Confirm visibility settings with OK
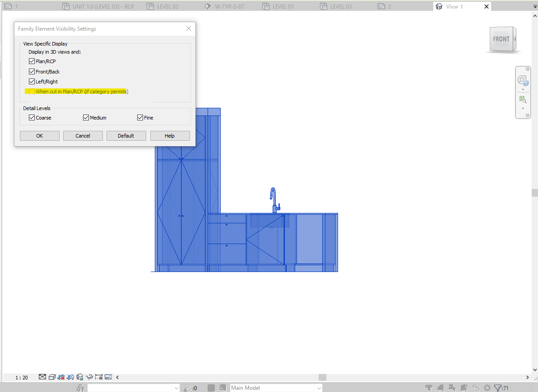Viewport: 538px width, 392px height. [x=39, y=135]
